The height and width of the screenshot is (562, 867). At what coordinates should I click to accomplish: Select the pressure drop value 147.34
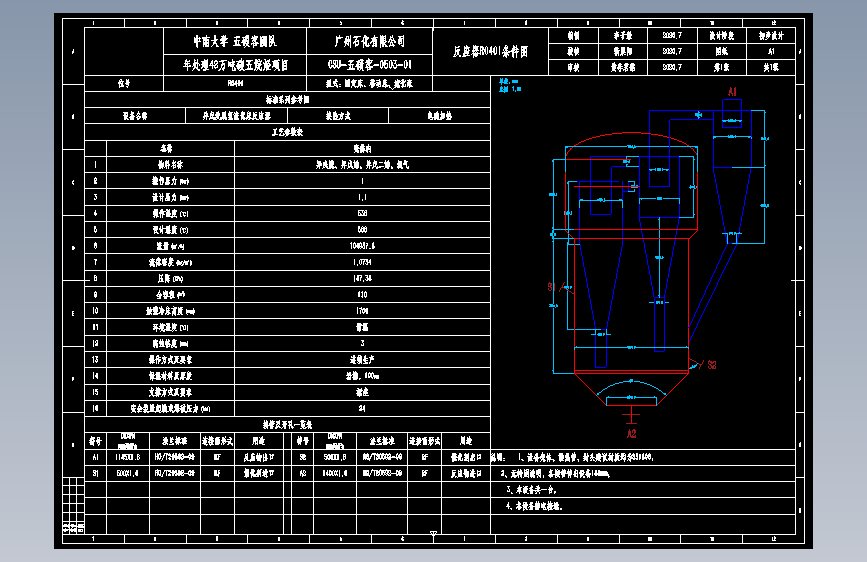point(362,278)
